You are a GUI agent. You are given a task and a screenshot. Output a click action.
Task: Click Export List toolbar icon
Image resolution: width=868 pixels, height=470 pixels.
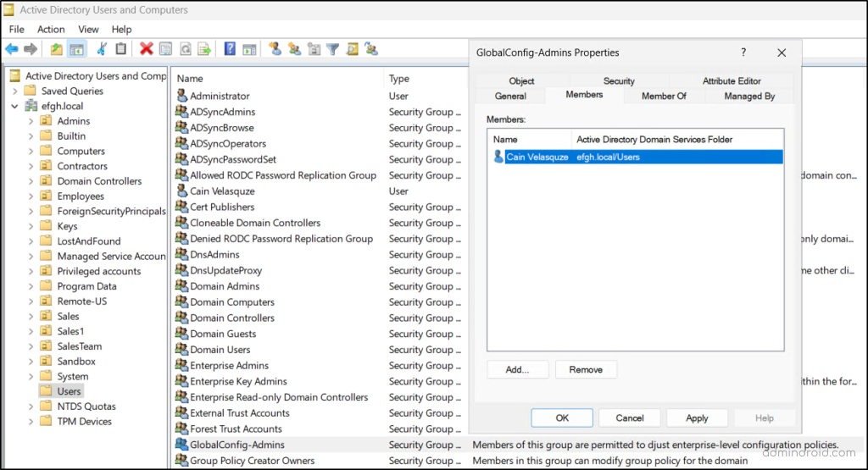point(204,49)
